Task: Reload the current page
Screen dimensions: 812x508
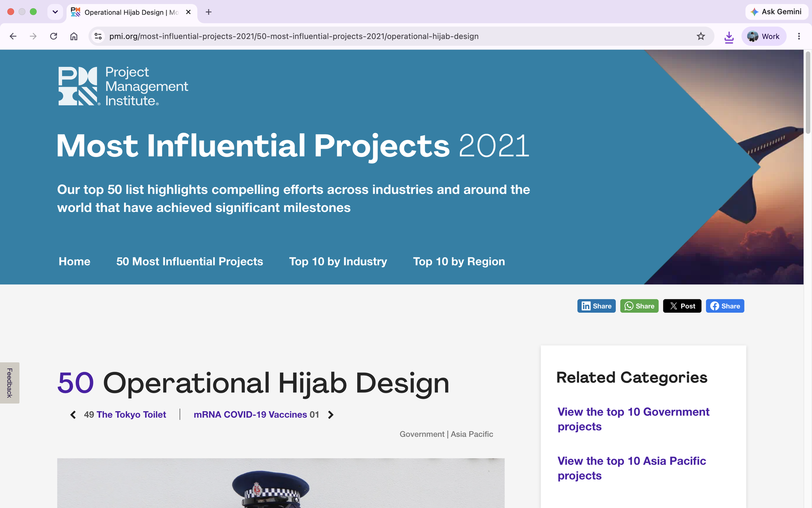Action: pyautogui.click(x=53, y=36)
